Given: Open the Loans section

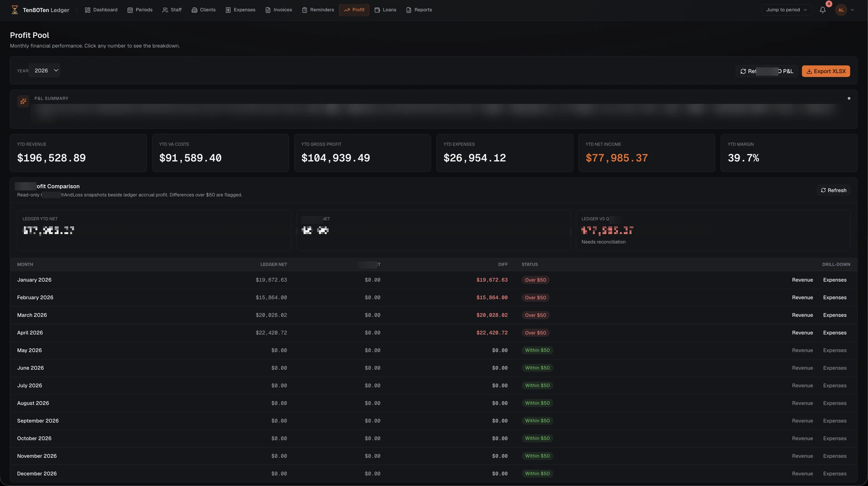Looking at the screenshot, I should 385,10.
